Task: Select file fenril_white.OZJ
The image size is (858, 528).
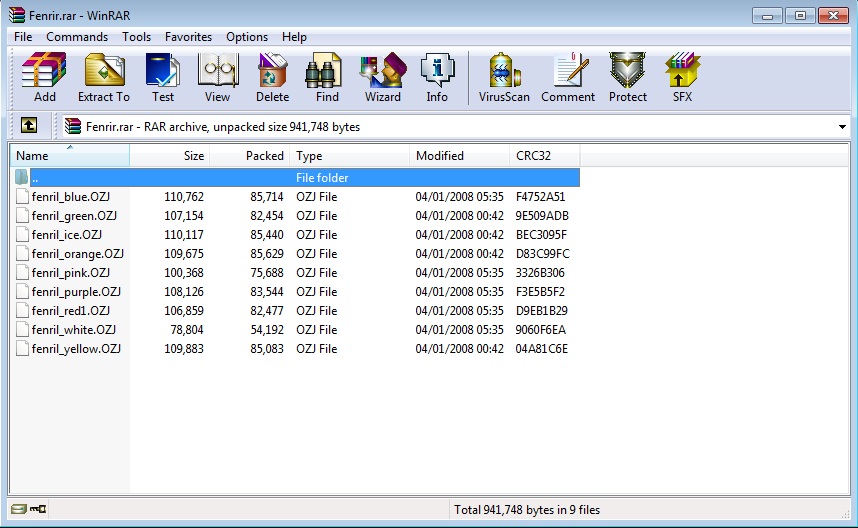Action: (73, 330)
